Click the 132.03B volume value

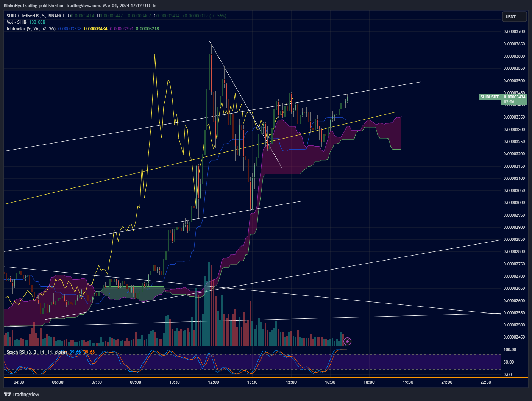(37, 22)
